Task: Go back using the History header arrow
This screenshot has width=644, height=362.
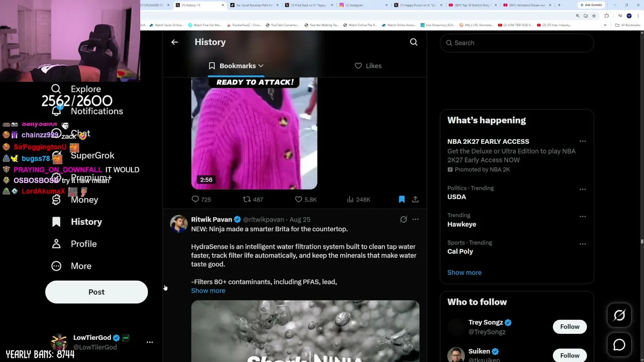Action: tap(175, 42)
